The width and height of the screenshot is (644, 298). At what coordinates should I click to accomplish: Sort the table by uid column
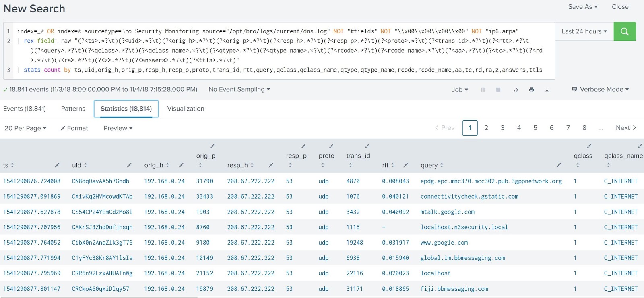point(85,165)
